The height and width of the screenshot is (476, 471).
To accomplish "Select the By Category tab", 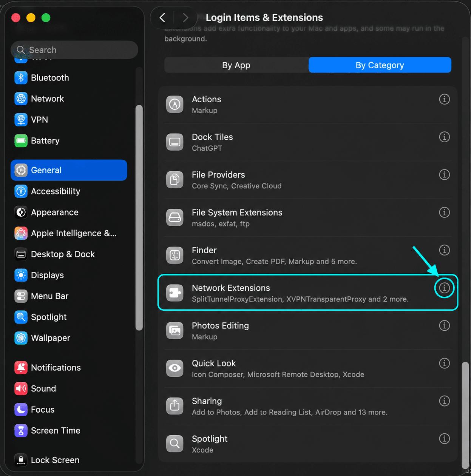I will (x=380, y=65).
